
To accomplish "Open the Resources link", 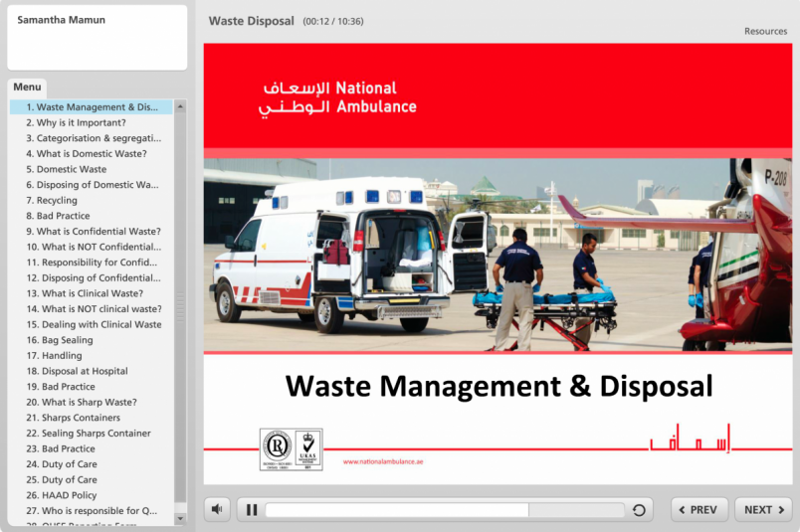I will tap(765, 31).
